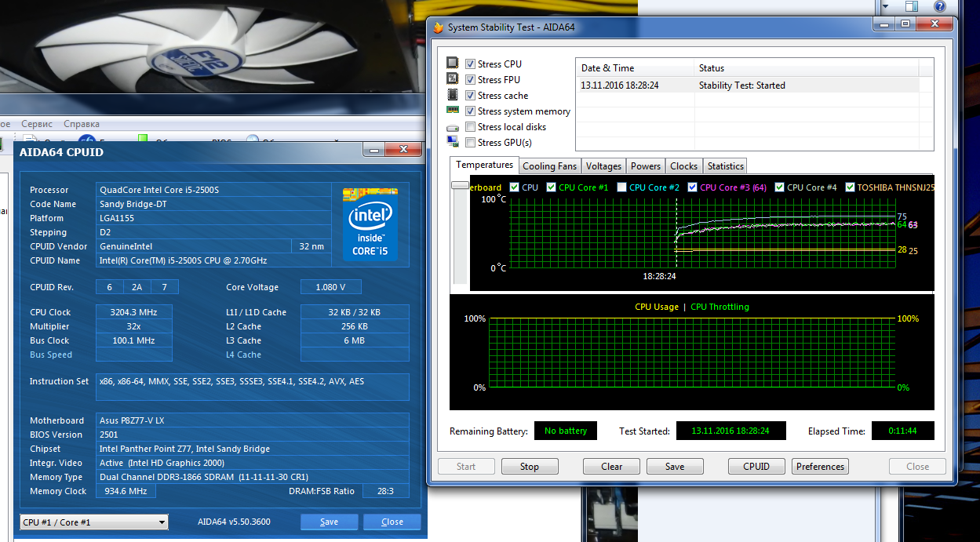
Task: Uncheck the Stress cache option
Action: pyautogui.click(x=470, y=95)
